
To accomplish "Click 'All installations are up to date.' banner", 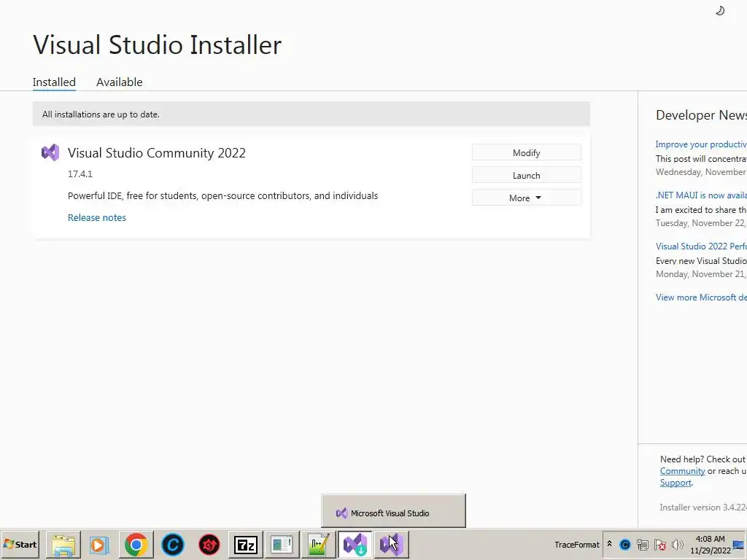I will [311, 114].
